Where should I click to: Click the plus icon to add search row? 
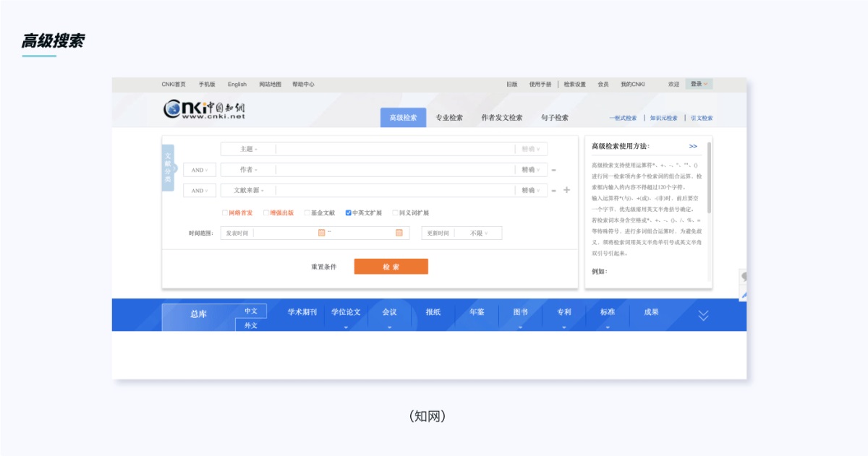point(566,190)
